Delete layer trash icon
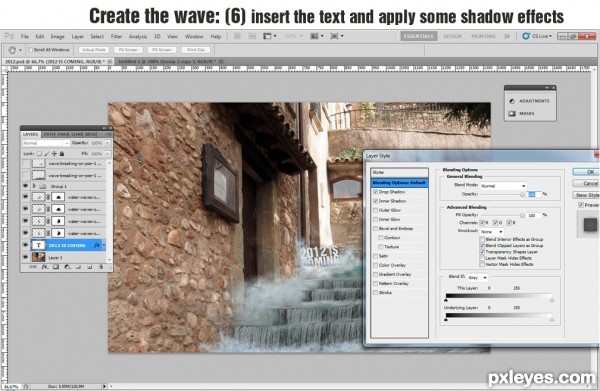 101,267
